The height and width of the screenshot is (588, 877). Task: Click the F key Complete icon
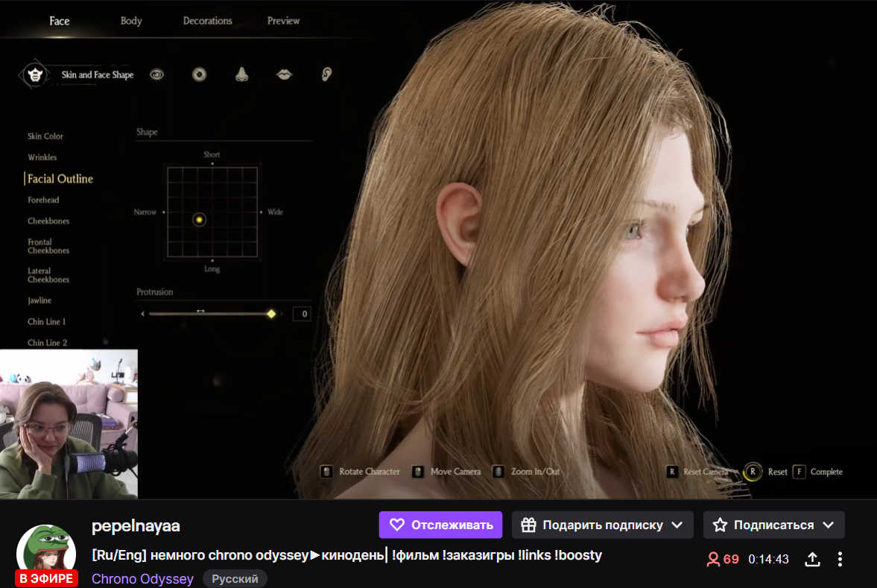coord(800,472)
